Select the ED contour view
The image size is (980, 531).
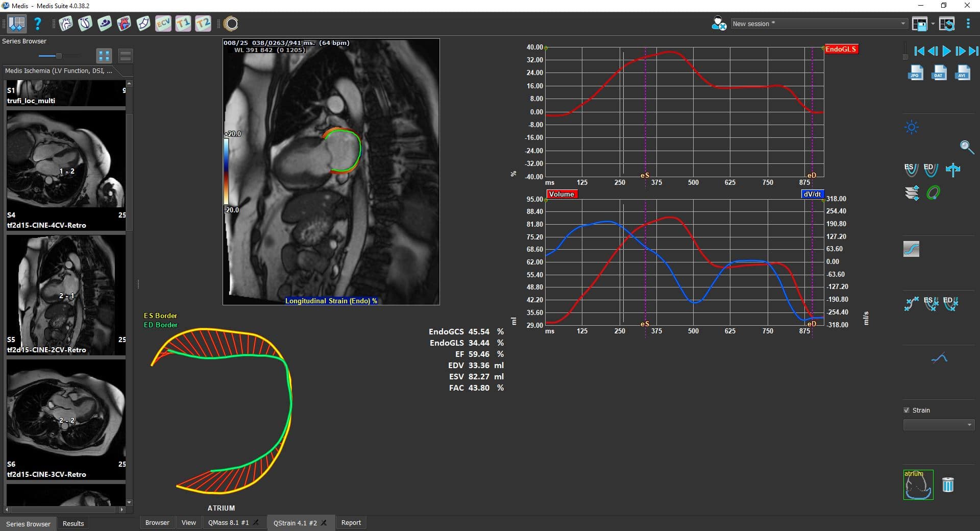(x=930, y=169)
